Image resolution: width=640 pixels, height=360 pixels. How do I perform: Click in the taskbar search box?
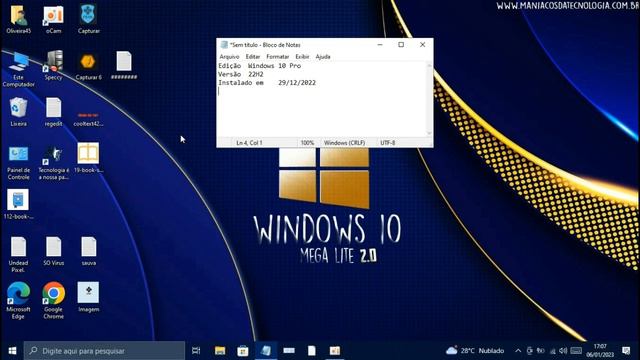pyautogui.click(x=104, y=351)
